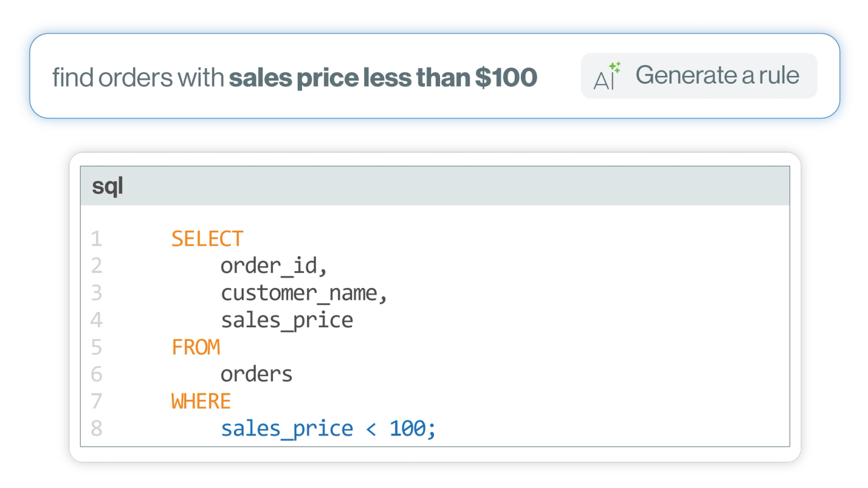
Task: Click the bold phrase 'sales price less than $100'
Action: pyautogui.click(x=383, y=78)
